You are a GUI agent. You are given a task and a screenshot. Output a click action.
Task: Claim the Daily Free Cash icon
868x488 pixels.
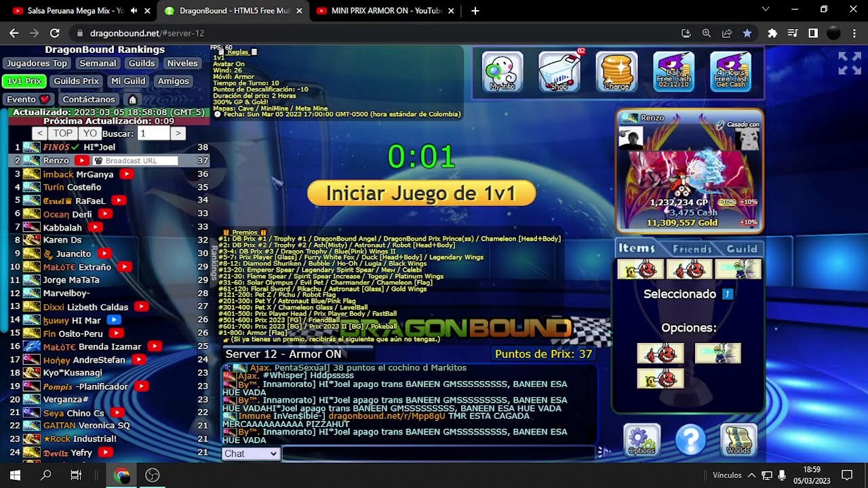(x=673, y=72)
